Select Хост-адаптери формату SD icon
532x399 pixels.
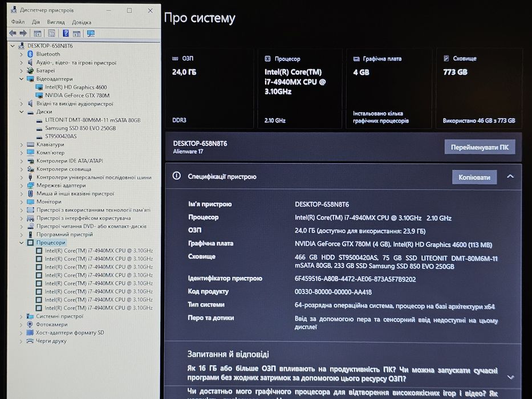(30, 332)
